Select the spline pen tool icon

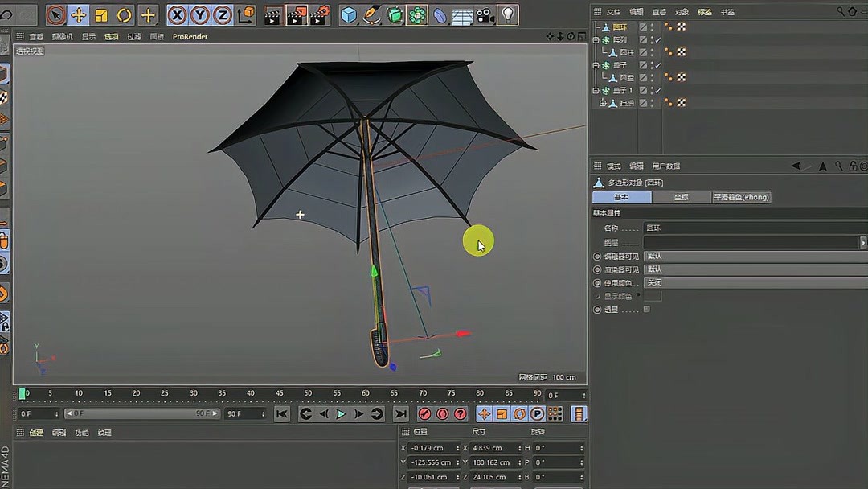(371, 14)
